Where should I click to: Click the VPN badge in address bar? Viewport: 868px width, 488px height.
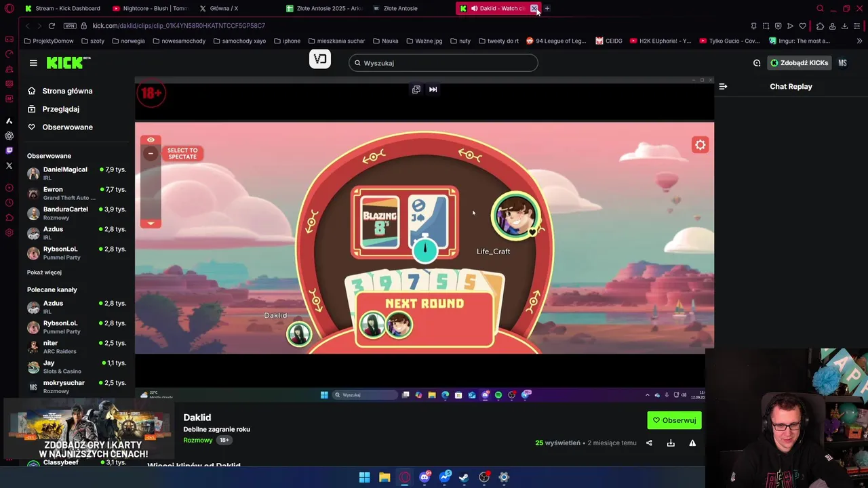click(70, 26)
